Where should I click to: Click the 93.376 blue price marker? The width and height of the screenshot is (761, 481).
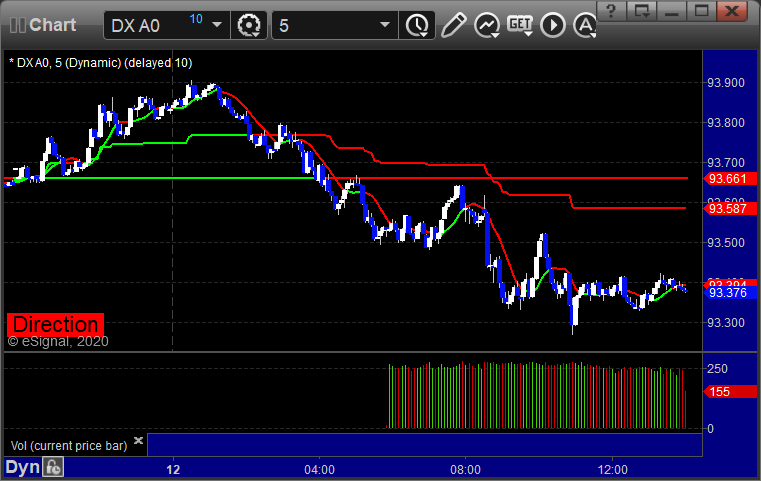tap(729, 293)
